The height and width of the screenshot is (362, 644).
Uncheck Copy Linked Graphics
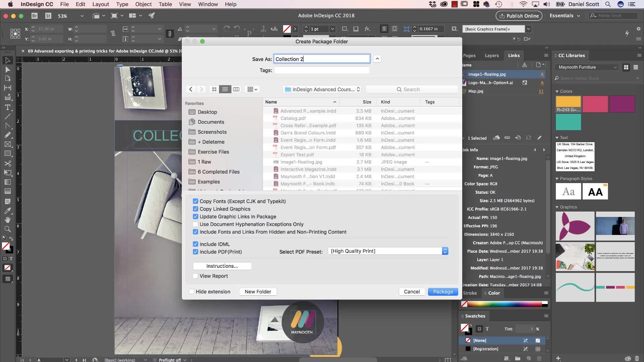[x=195, y=209]
